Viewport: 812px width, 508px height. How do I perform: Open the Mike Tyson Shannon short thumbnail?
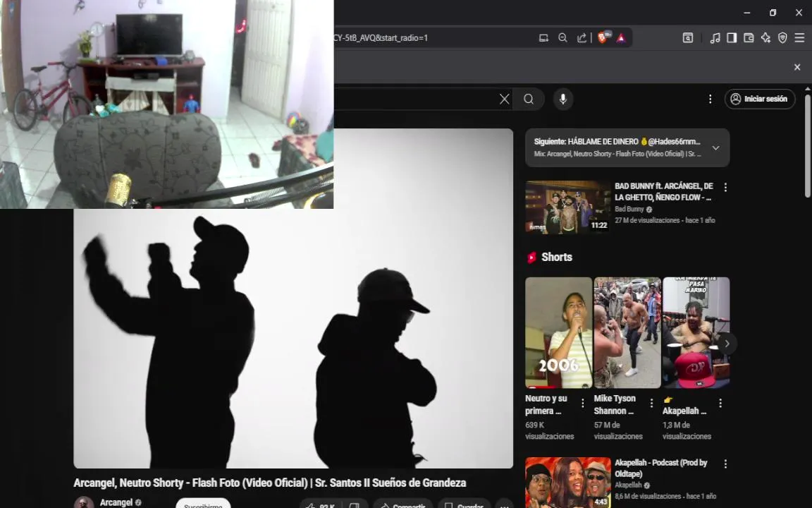(x=627, y=333)
